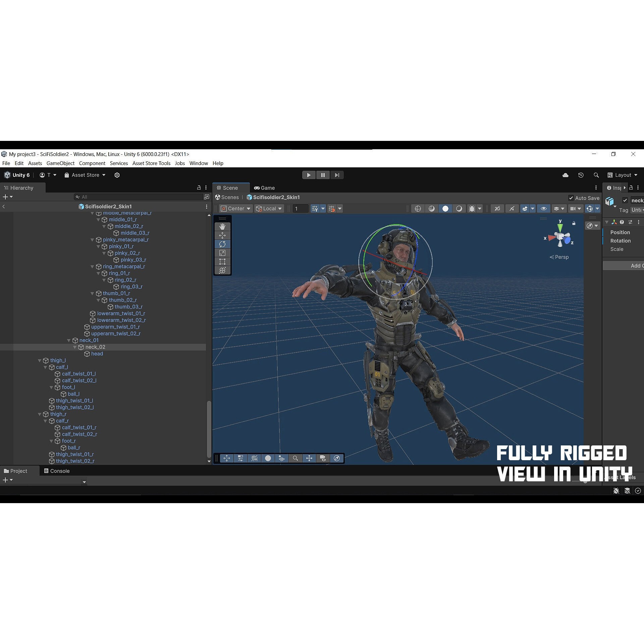The height and width of the screenshot is (644, 644).
Task: Select the Hand view tool
Action: coord(222,227)
